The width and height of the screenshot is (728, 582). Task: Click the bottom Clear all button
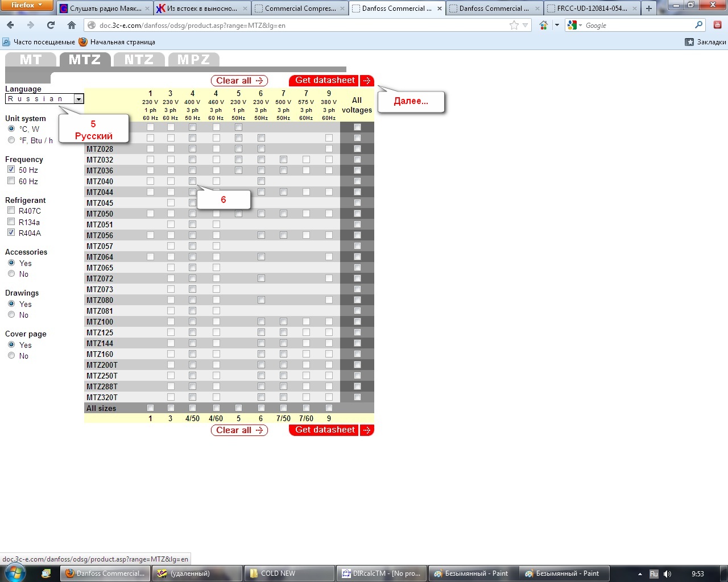point(239,430)
